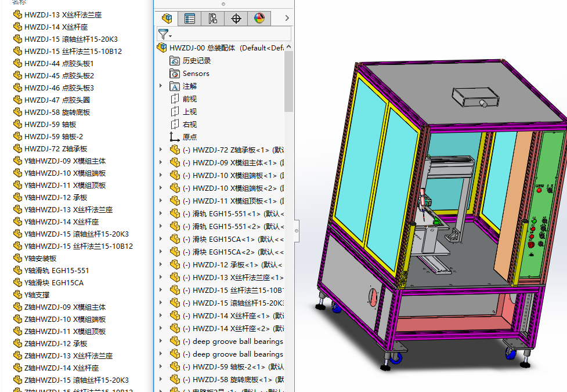Viewport: 567px width, 392px height.
Task: Select the DimXpertManager crosshair icon
Action: [x=236, y=19]
